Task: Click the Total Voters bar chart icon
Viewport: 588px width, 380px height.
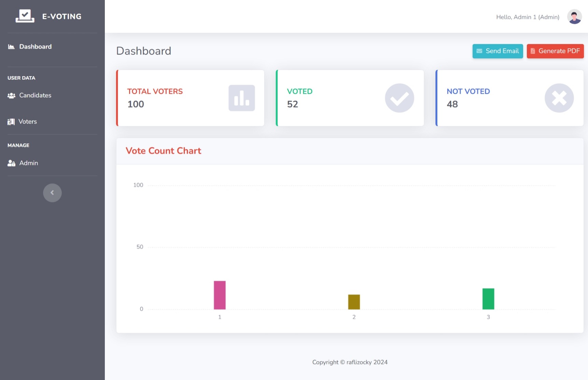Action: click(x=241, y=98)
